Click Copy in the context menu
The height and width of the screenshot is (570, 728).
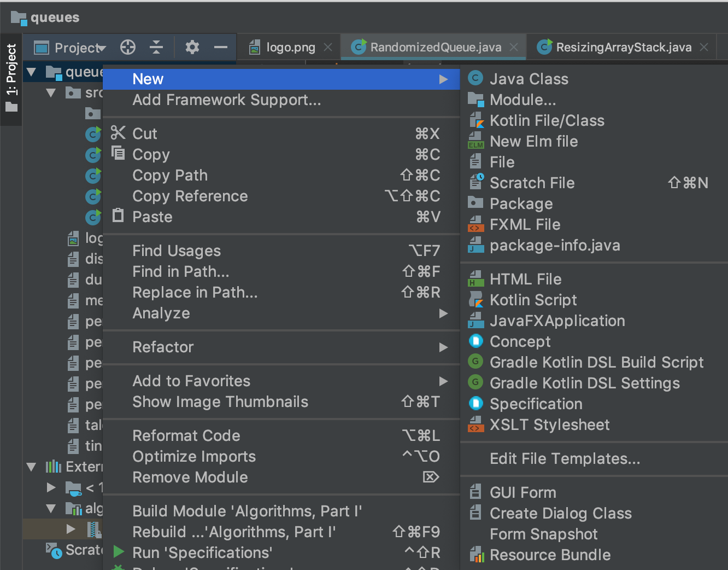281,155
